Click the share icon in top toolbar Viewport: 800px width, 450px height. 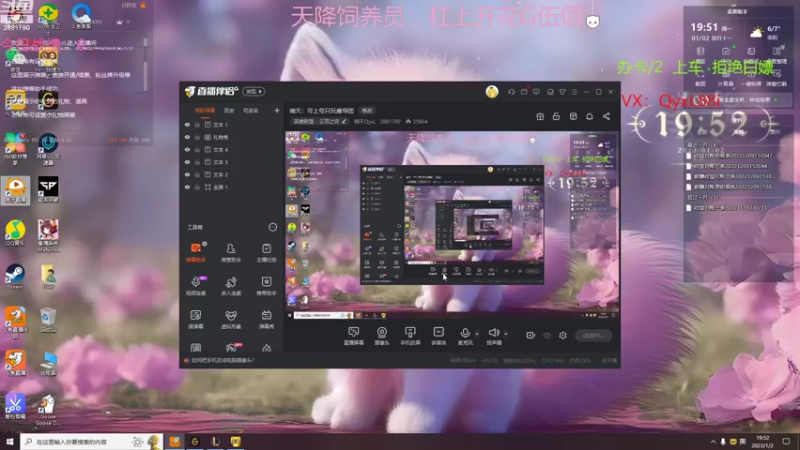click(606, 116)
